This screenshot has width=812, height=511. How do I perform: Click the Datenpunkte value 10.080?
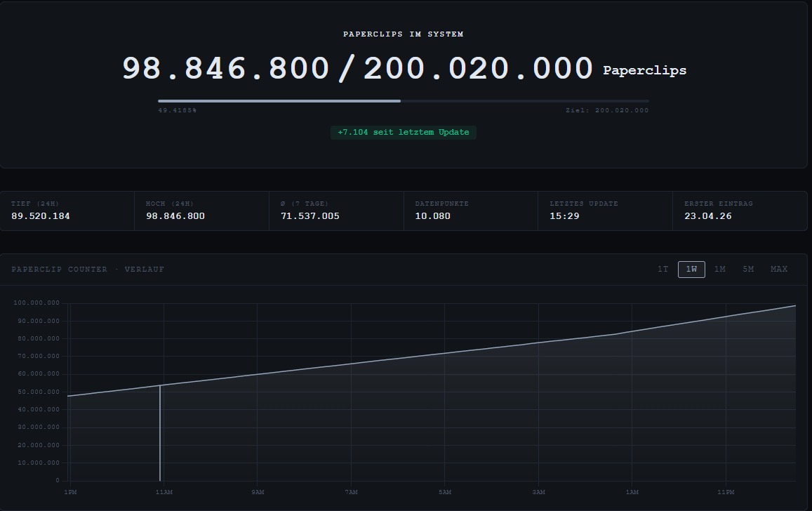(432, 216)
